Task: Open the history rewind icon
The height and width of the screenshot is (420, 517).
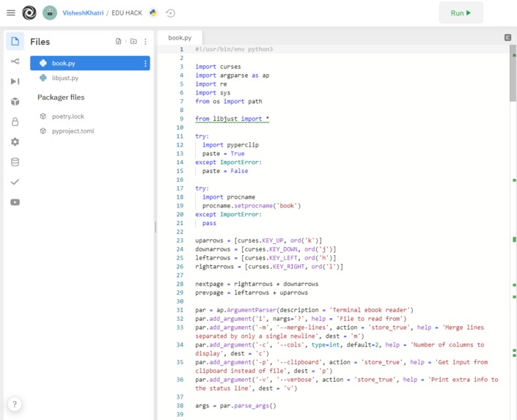Action: (x=170, y=13)
